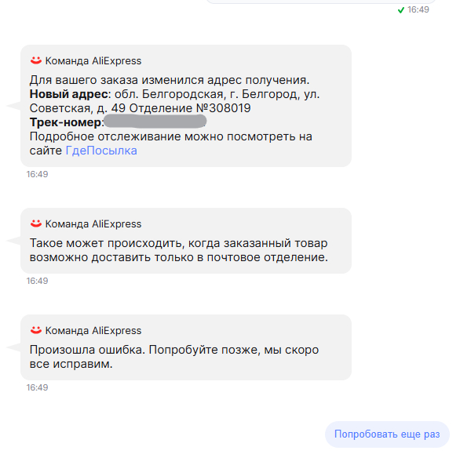Click the Попробовать еще раз button
This screenshot has height=476, width=460.
[387, 434]
